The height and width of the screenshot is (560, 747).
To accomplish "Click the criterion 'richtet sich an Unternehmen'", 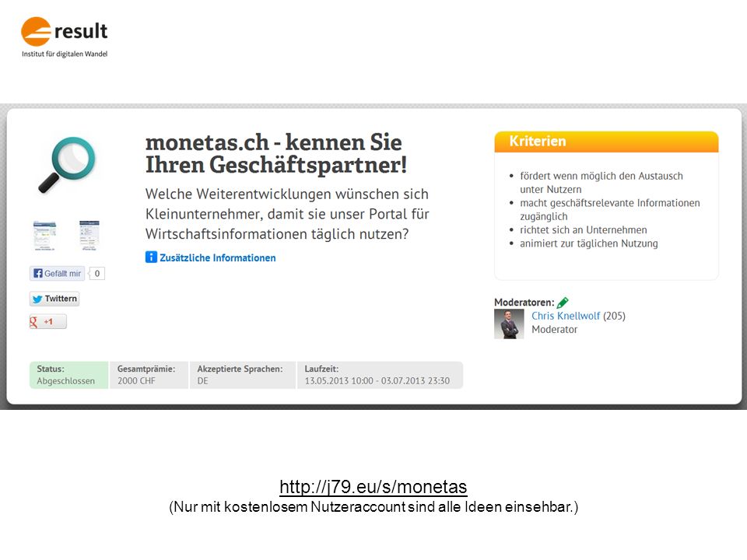I will coord(583,230).
